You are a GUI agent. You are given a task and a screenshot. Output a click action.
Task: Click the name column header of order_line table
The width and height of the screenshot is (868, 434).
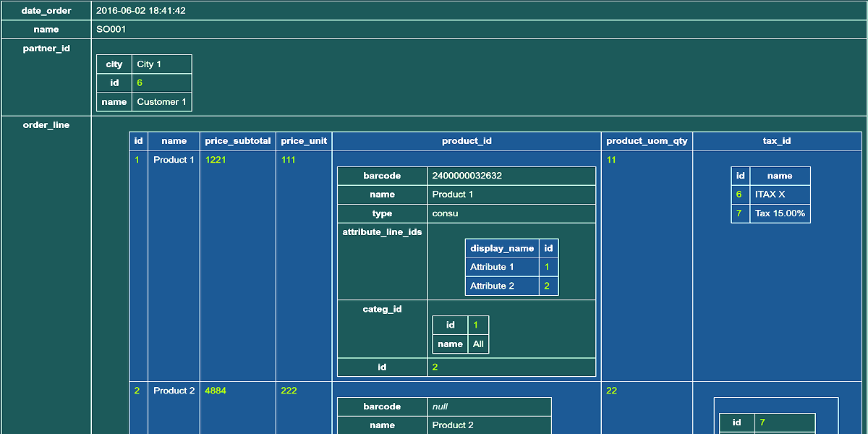click(174, 141)
